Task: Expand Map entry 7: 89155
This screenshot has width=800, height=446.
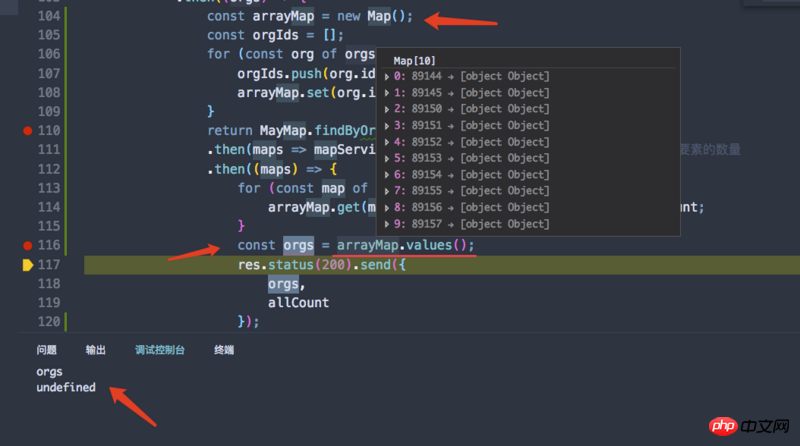Action: (387, 191)
